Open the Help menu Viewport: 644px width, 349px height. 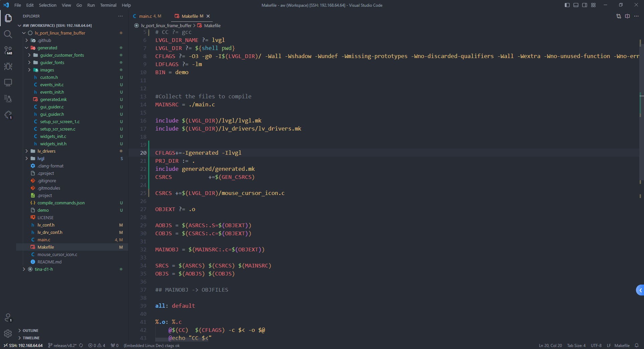tap(126, 5)
